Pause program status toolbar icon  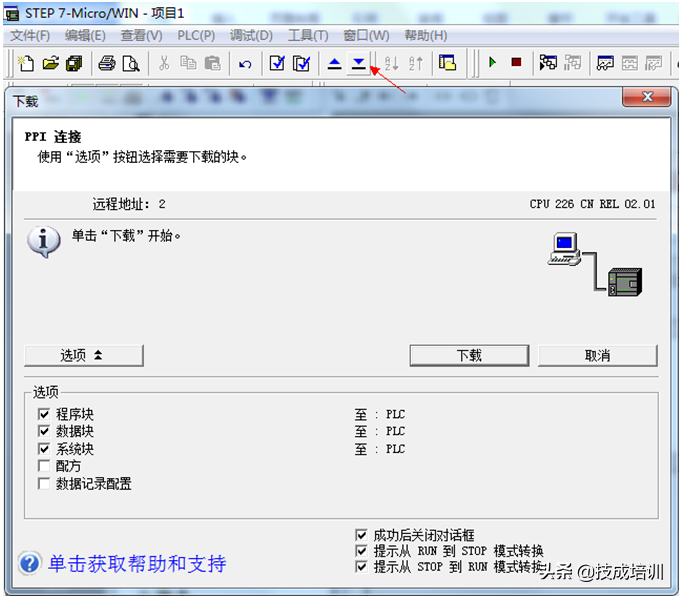click(x=572, y=63)
